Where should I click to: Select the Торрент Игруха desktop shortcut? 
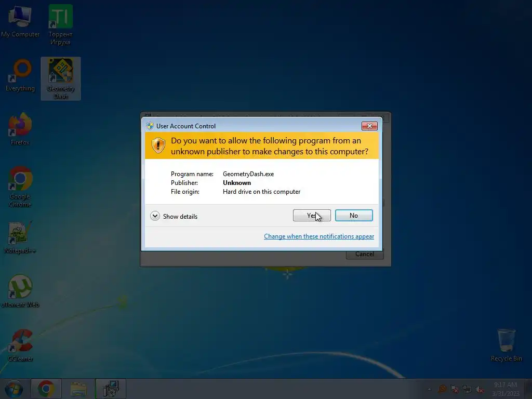coord(60,25)
